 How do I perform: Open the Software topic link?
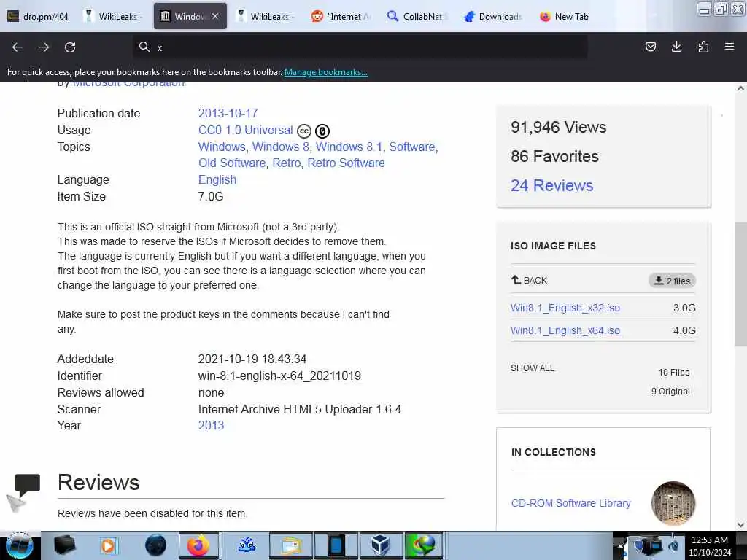412,147
